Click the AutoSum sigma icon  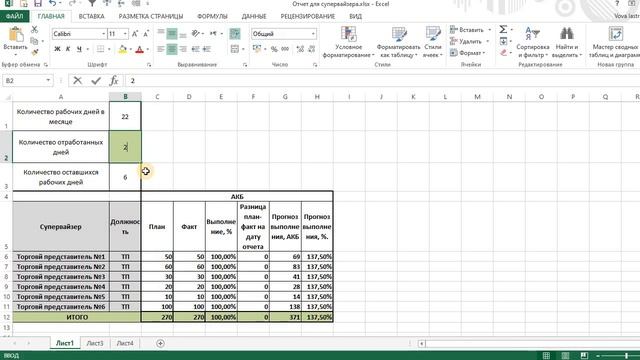click(x=503, y=29)
